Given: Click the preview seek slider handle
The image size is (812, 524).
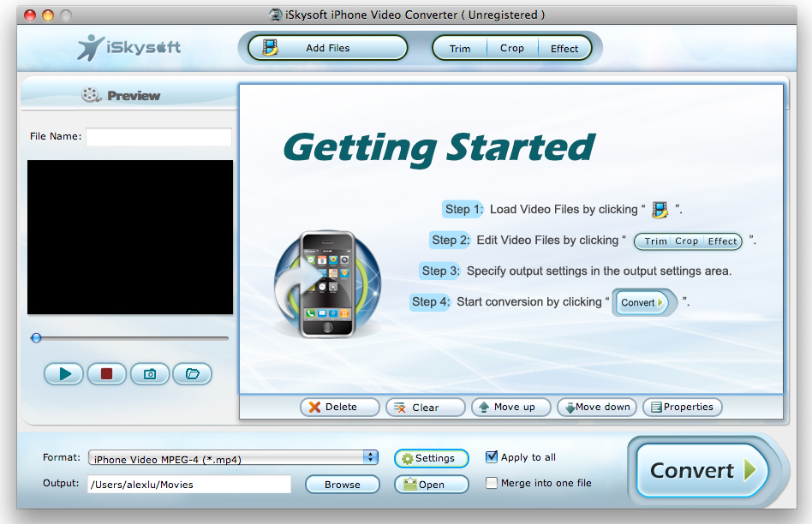Looking at the screenshot, I should tap(36, 338).
